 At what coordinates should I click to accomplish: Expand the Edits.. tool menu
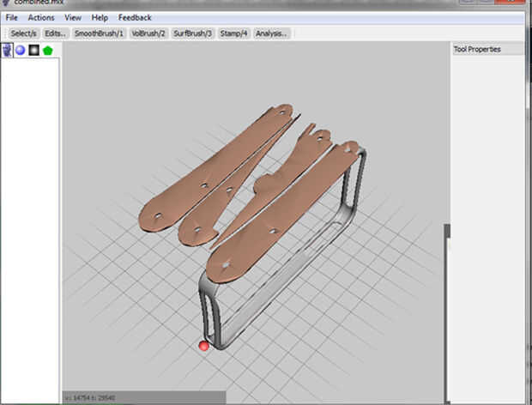(x=56, y=33)
